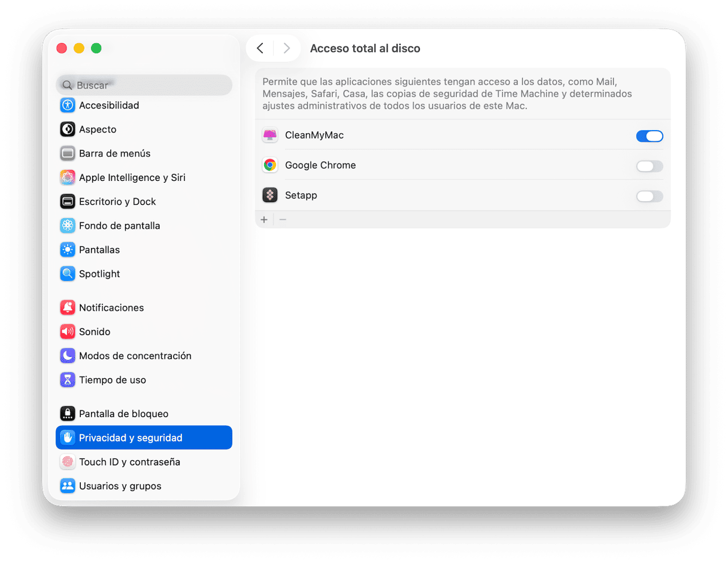Turn on the Setapp toggle
The width and height of the screenshot is (728, 562).
coord(649,196)
